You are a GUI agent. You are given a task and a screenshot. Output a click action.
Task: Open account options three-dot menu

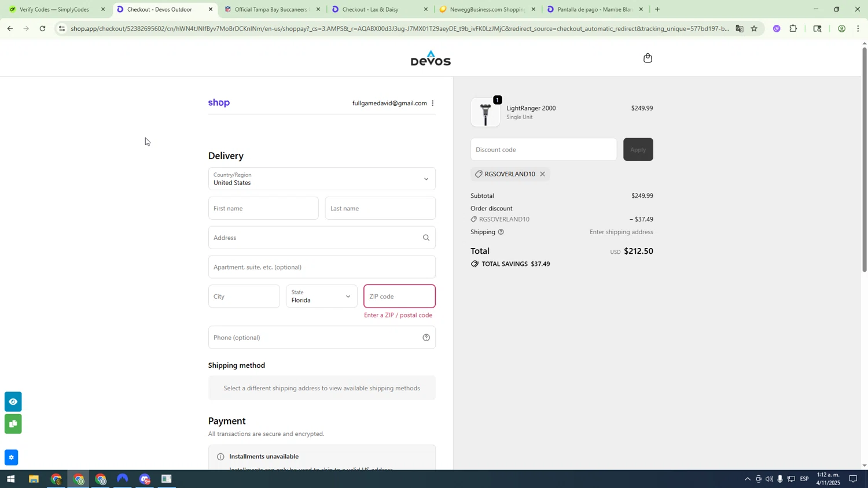[432, 103]
